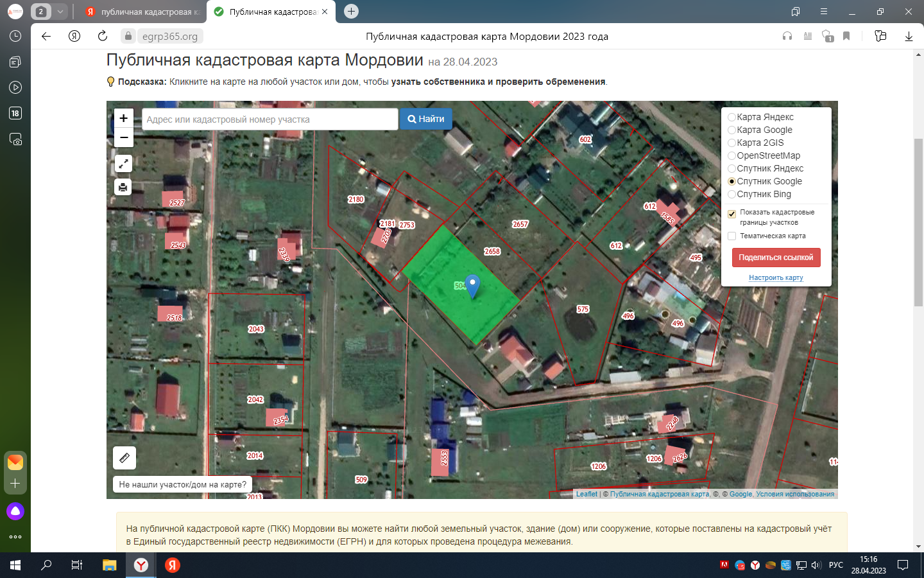Select Карта 2GIS layer
Viewport: 924px width, 578px height.
click(x=756, y=143)
